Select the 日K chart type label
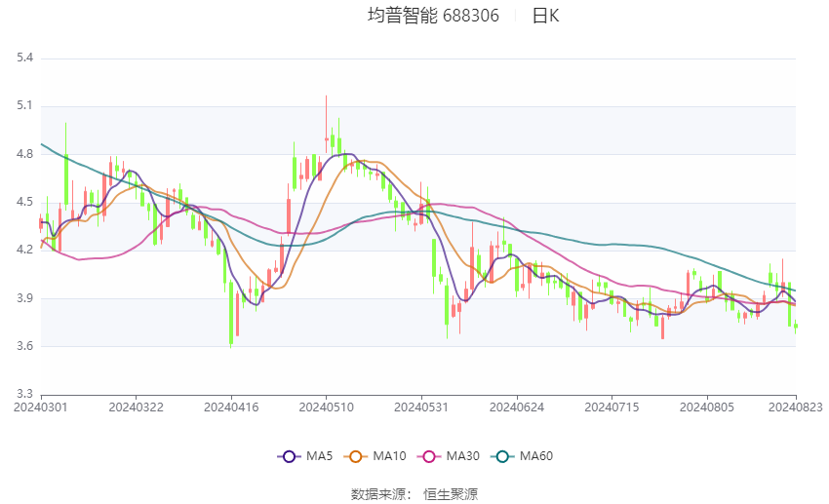Image resolution: width=829 pixels, height=504 pixels. (545, 16)
